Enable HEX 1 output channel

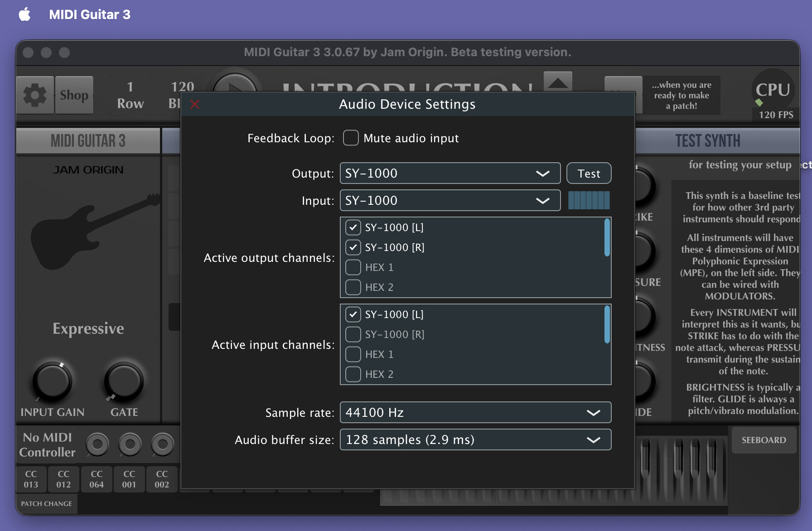(x=353, y=267)
